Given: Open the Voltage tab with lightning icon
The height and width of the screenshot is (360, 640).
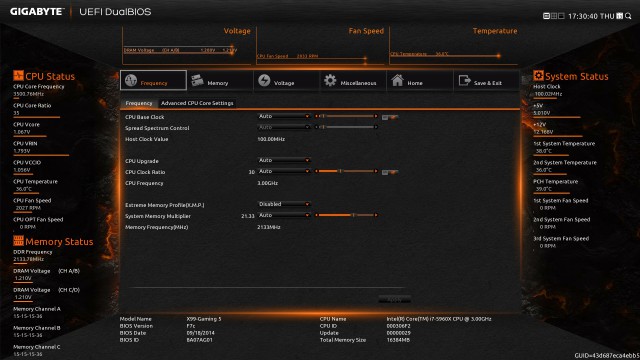Looking at the screenshot, I should pos(286,80).
